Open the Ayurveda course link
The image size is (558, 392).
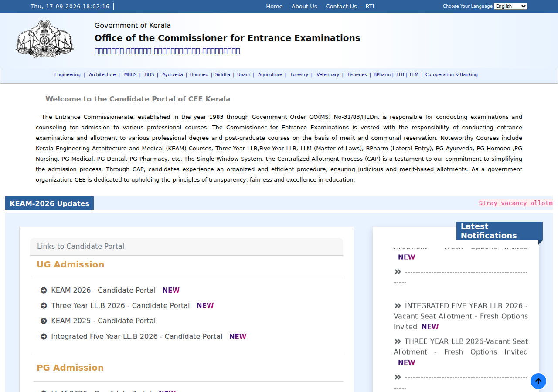173,75
